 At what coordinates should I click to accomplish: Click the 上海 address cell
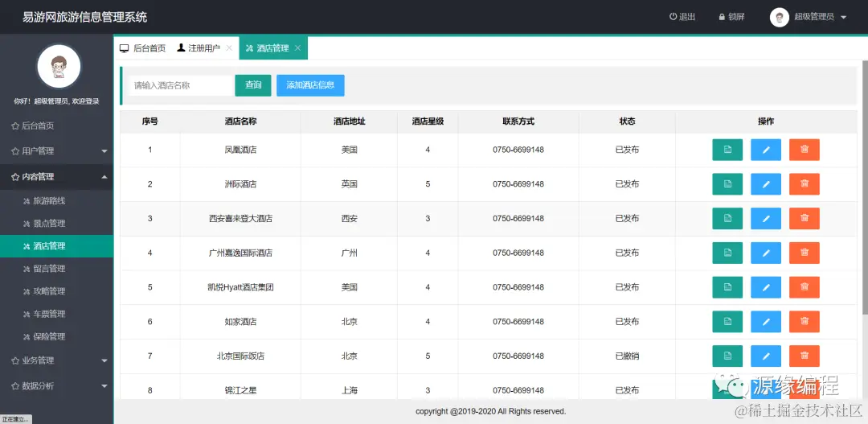click(349, 390)
